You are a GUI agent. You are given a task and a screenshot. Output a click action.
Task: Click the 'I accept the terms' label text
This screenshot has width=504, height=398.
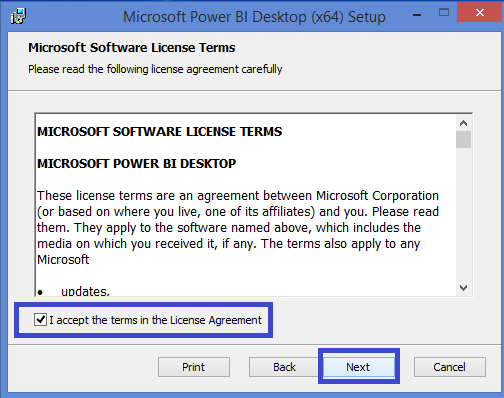[156, 320]
